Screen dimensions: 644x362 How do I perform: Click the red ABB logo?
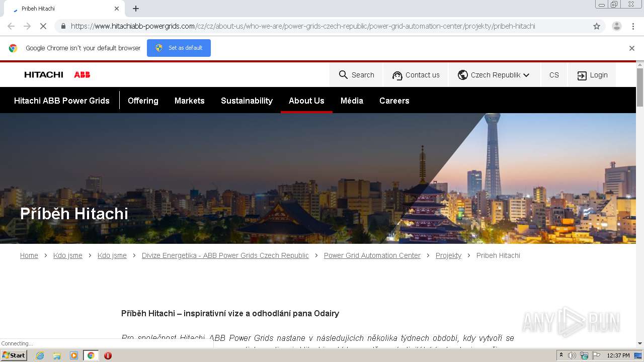tap(82, 75)
